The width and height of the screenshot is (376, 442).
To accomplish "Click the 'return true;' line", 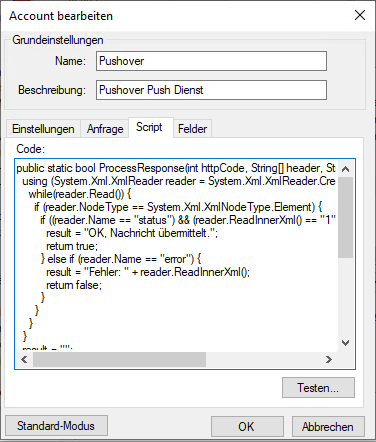I will (x=72, y=246).
